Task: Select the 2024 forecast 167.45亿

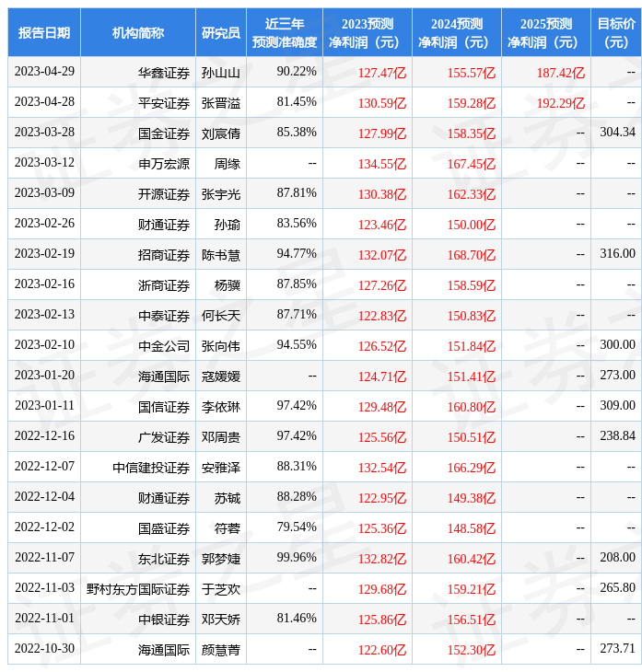Action: coord(472,164)
